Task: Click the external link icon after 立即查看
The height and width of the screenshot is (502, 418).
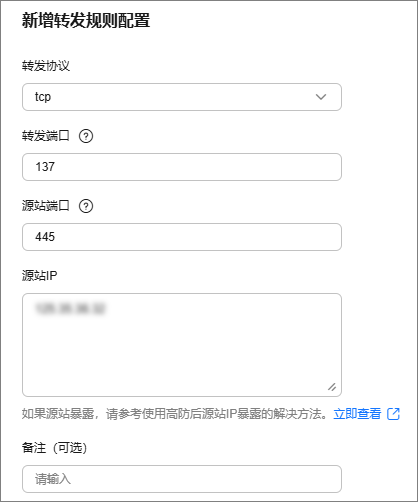Action: 393,414
